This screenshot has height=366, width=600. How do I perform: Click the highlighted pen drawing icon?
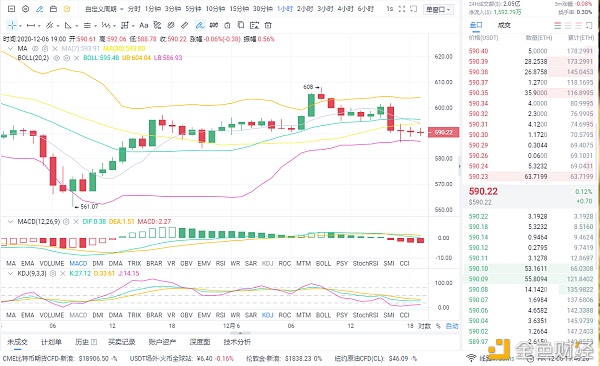(199, 25)
